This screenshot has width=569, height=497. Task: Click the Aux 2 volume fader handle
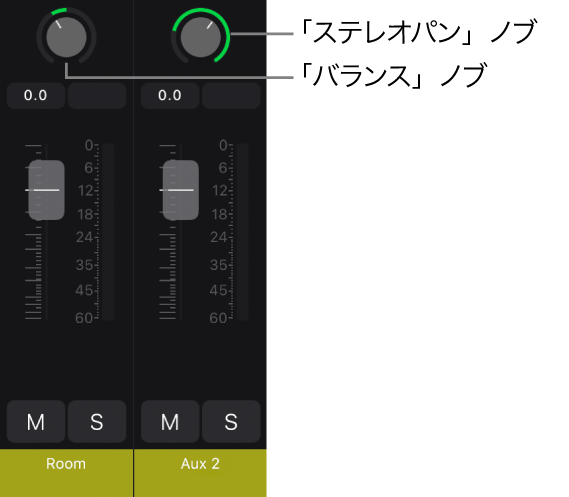(x=181, y=190)
